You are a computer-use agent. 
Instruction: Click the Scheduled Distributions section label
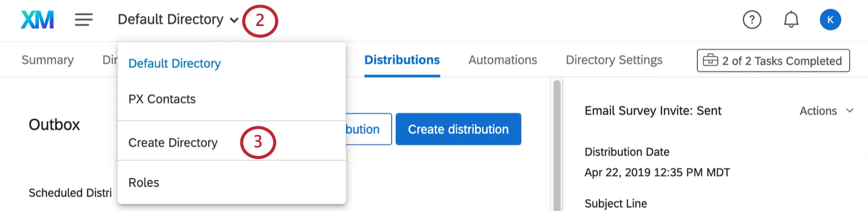[x=70, y=193]
